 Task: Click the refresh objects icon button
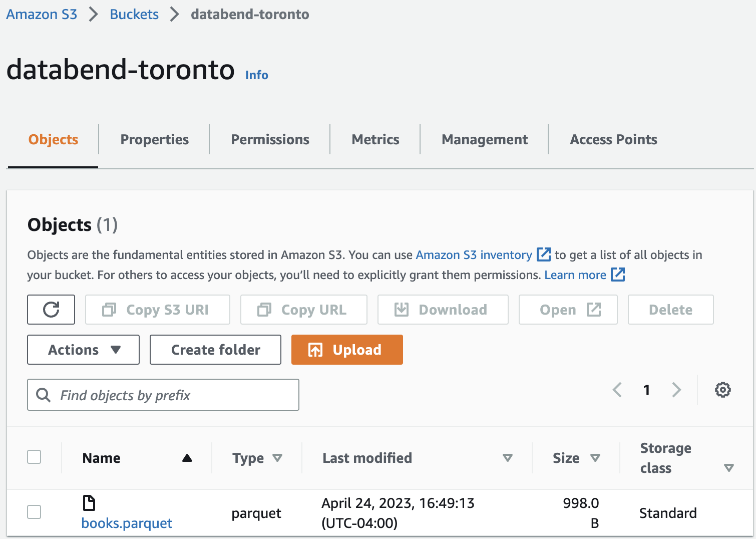[51, 310]
